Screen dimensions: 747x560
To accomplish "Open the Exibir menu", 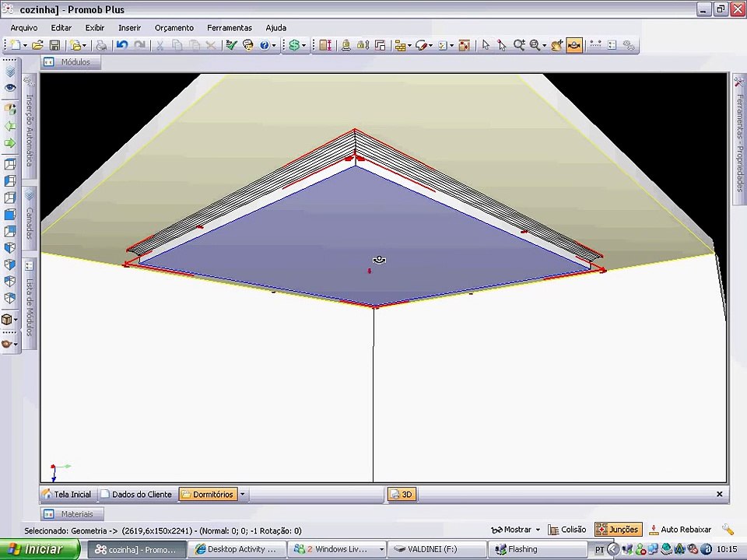I will tap(95, 28).
